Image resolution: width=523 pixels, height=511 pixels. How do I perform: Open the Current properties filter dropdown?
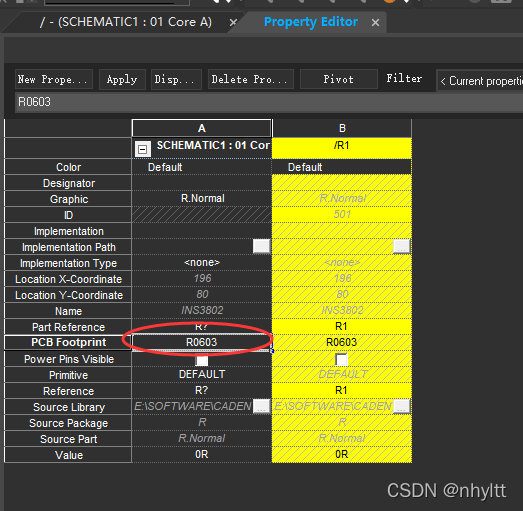480,81
